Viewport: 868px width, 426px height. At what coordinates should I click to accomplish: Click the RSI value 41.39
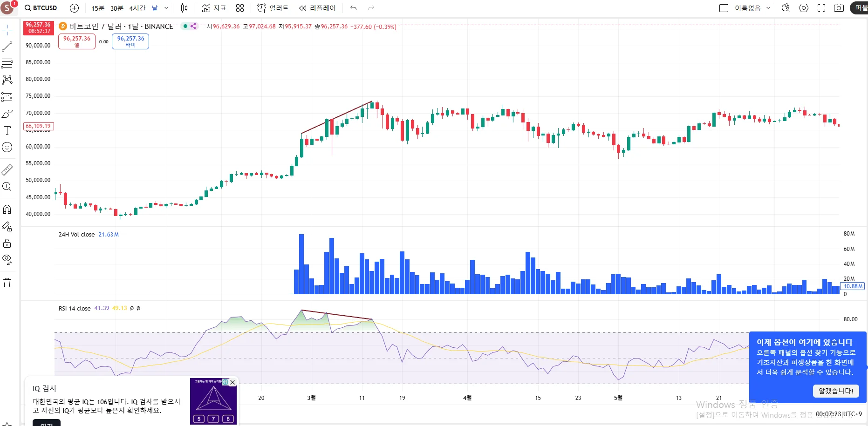pyautogui.click(x=102, y=308)
